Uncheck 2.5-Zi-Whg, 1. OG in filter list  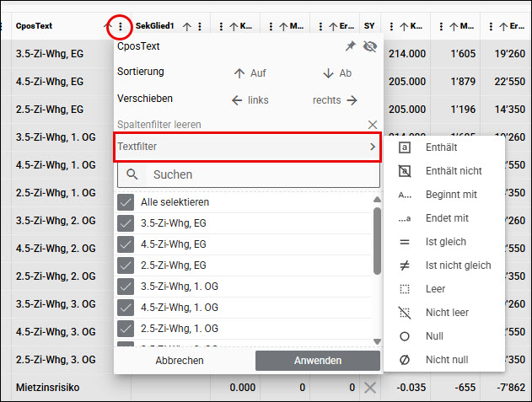(126, 329)
